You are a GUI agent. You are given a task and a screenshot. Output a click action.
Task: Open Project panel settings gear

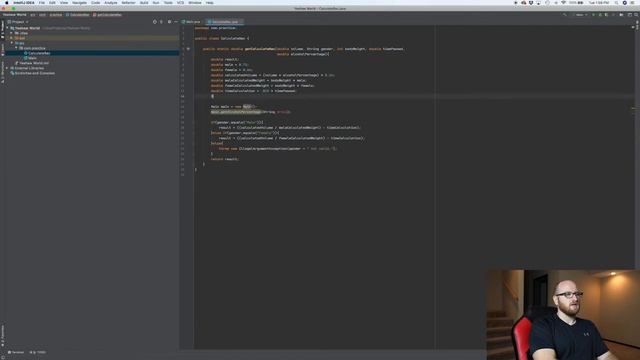(169, 22)
